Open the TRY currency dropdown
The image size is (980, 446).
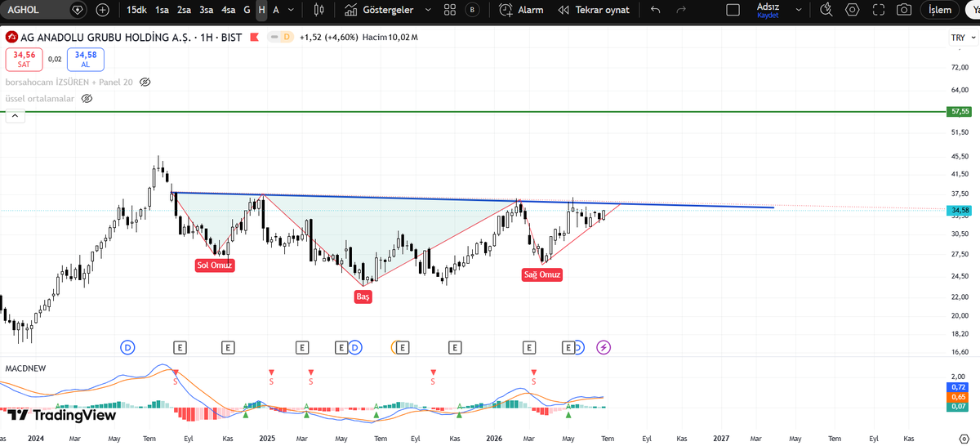point(961,38)
